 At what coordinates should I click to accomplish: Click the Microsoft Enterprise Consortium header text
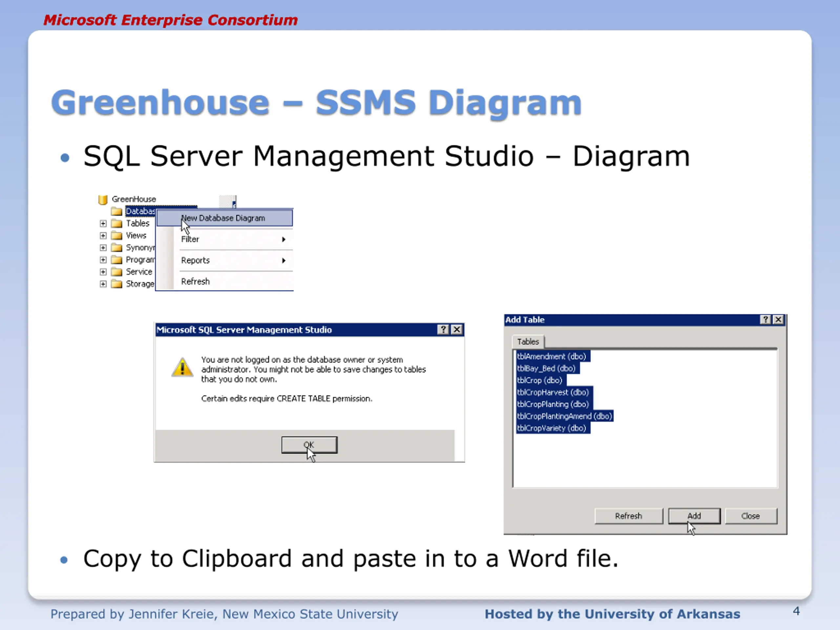171,20
